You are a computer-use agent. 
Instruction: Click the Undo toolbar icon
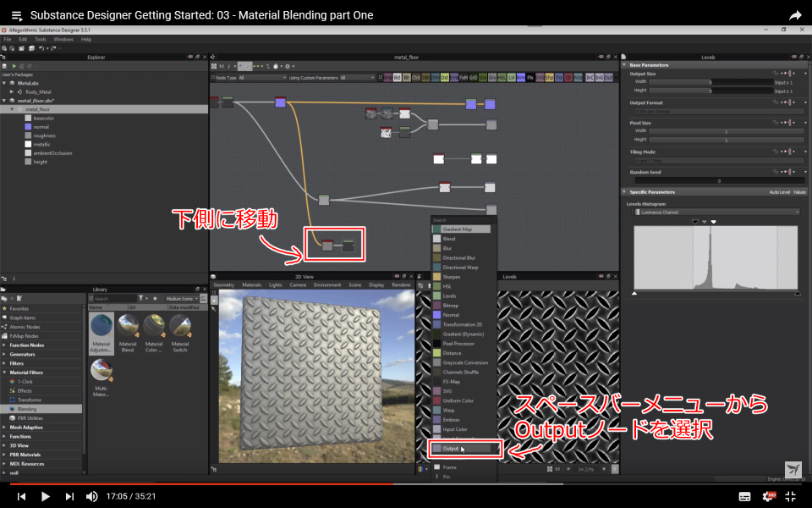[x=41, y=48]
